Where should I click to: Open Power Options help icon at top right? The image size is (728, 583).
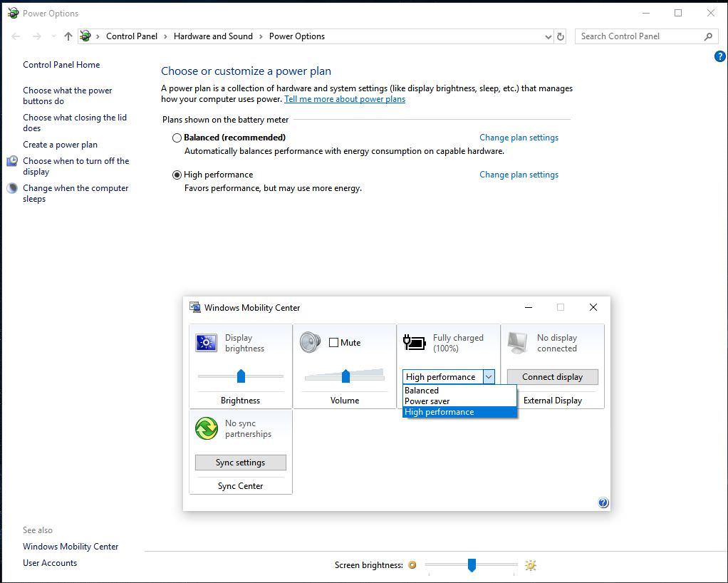pos(719,57)
